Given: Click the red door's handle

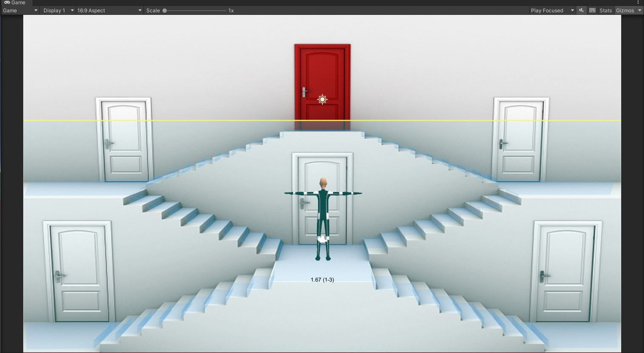Looking at the screenshot, I should click(x=305, y=91).
